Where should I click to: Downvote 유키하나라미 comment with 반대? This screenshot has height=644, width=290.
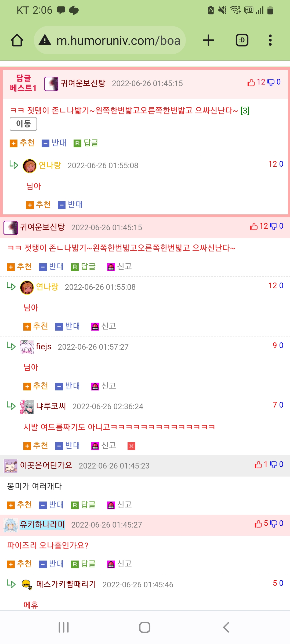click(51, 564)
